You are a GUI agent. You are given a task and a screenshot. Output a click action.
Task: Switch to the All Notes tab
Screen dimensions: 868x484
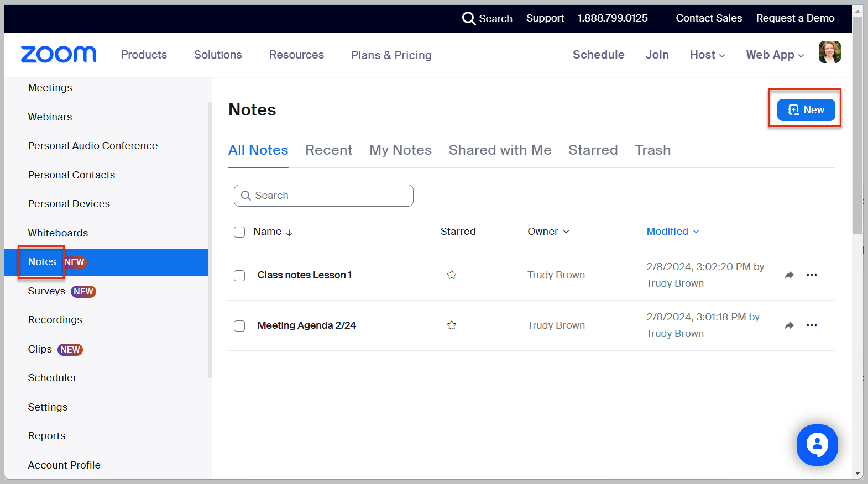[258, 150]
